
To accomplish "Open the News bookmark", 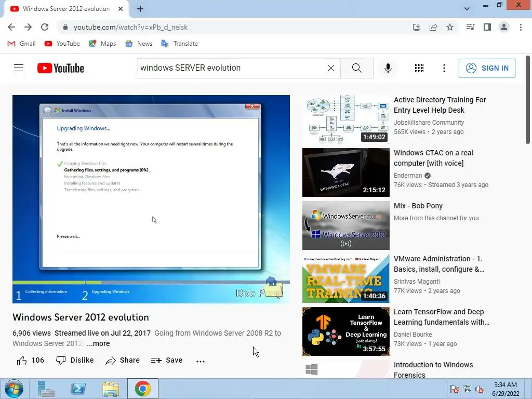I will 139,44.
